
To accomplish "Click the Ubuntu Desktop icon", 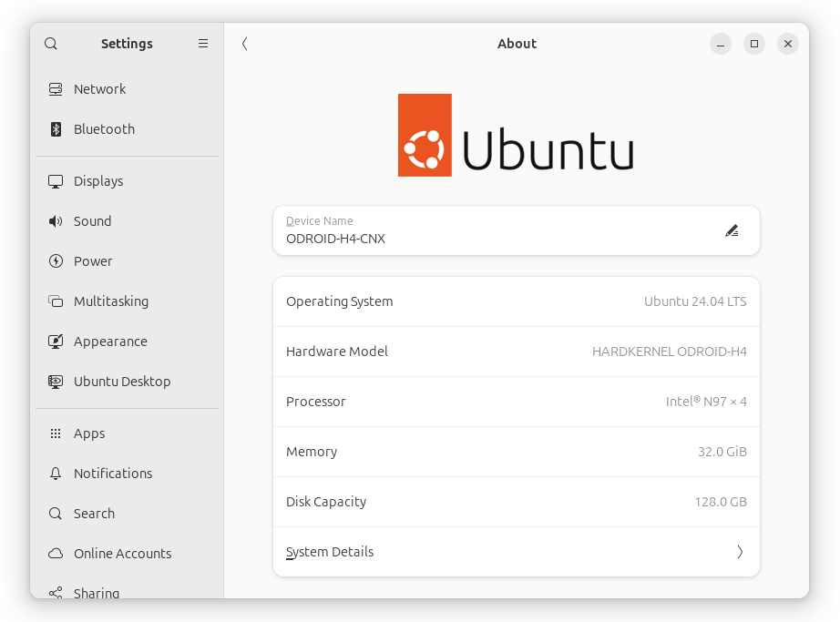I will pos(56,382).
